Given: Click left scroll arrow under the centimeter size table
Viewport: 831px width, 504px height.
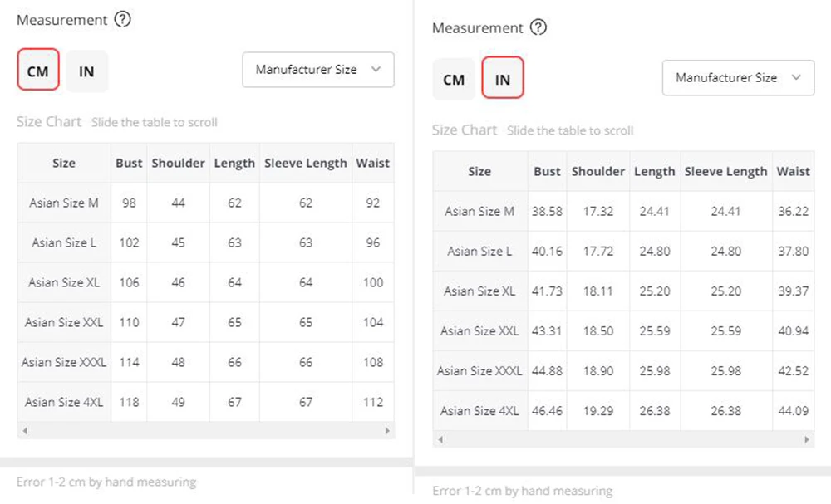Looking at the screenshot, I should 24,431.
